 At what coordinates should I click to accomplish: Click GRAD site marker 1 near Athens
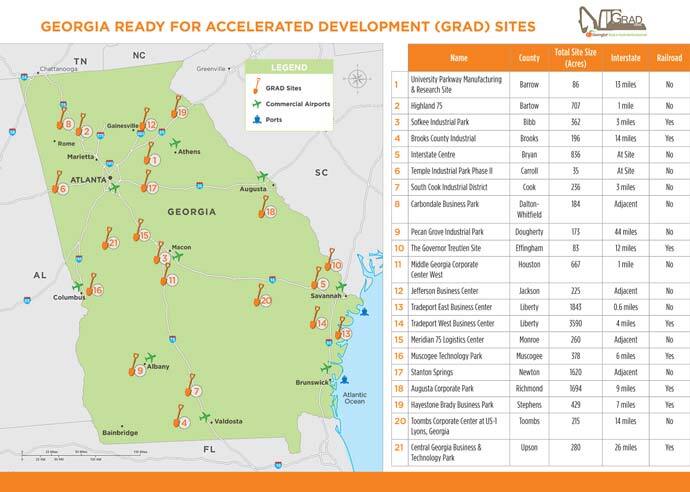pos(151,154)
